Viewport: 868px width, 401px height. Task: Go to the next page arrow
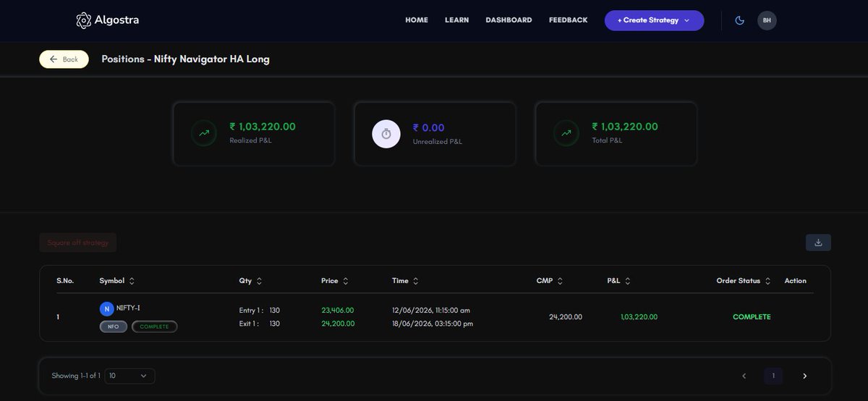click(804, 376)
